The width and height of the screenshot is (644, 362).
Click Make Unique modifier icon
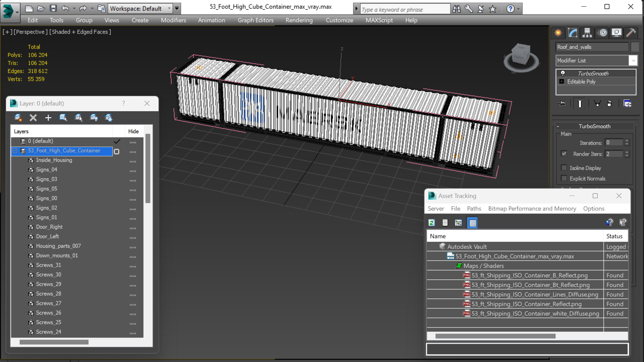tap(597, 103)
